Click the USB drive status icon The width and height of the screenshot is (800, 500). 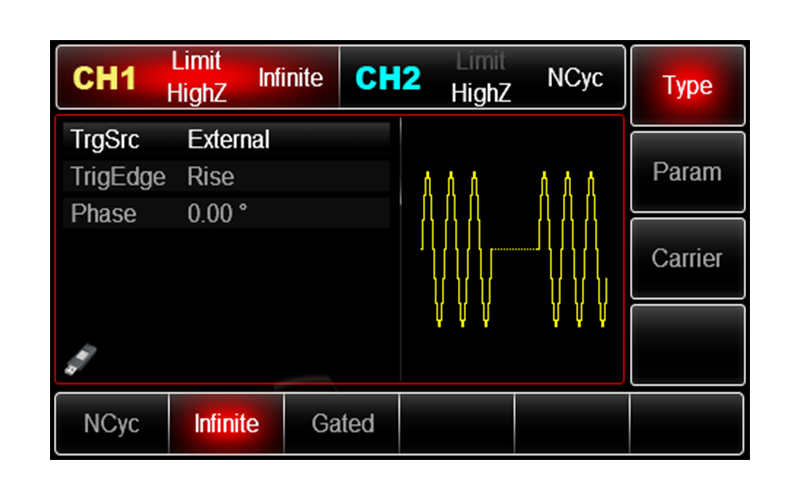76,359
